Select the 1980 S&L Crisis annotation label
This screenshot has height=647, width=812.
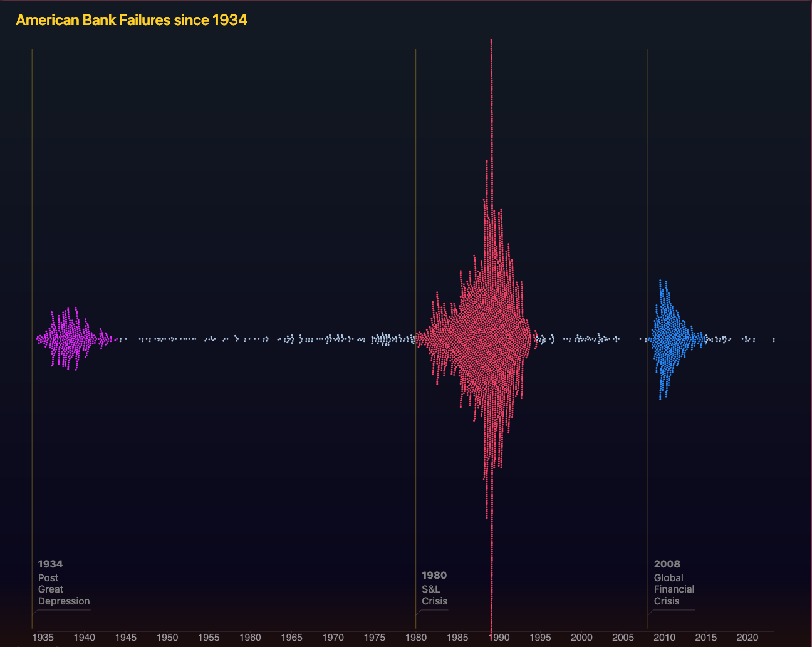point(434,588)
